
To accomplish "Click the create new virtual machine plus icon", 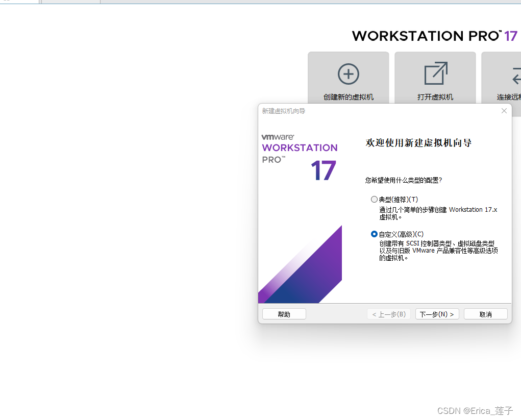I will [348, 74].
